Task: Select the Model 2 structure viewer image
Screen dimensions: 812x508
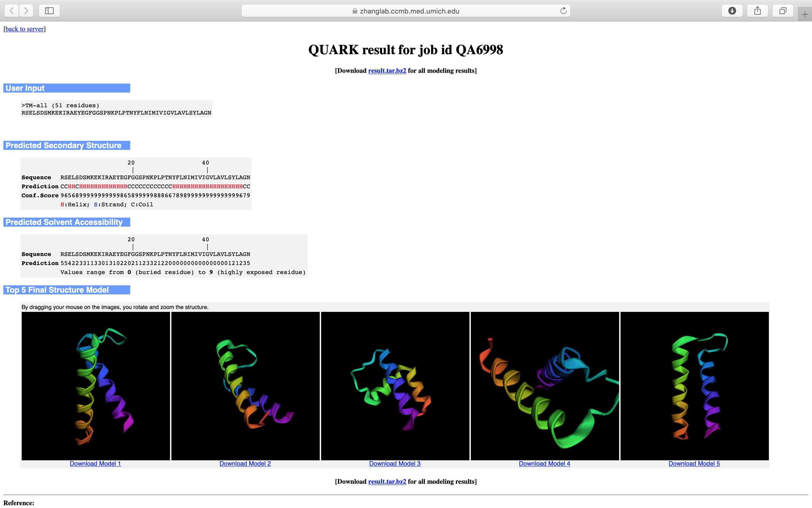Action: click(x=245, y=386)
